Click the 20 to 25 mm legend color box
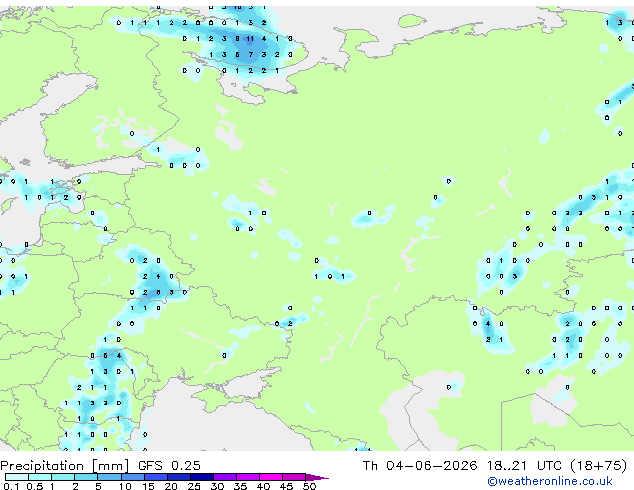 [178, 477]
